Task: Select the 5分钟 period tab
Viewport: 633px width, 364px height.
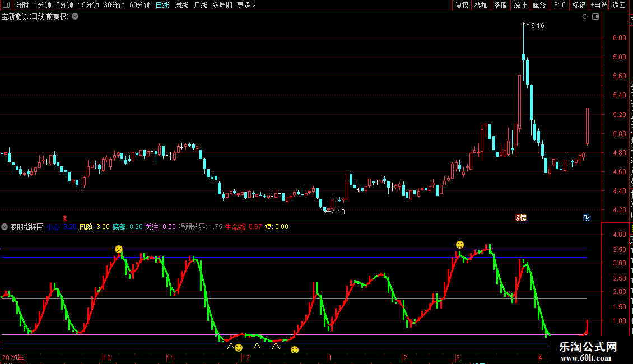Action: (64, 5)
